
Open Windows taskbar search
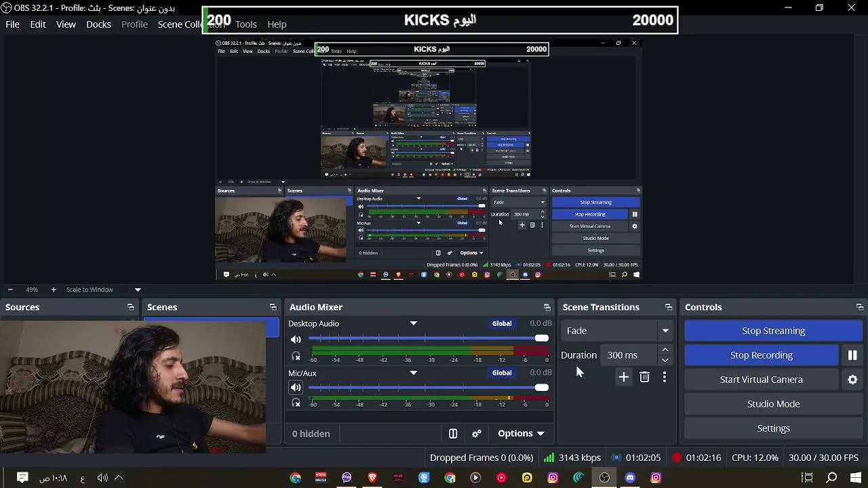point(831,478)
